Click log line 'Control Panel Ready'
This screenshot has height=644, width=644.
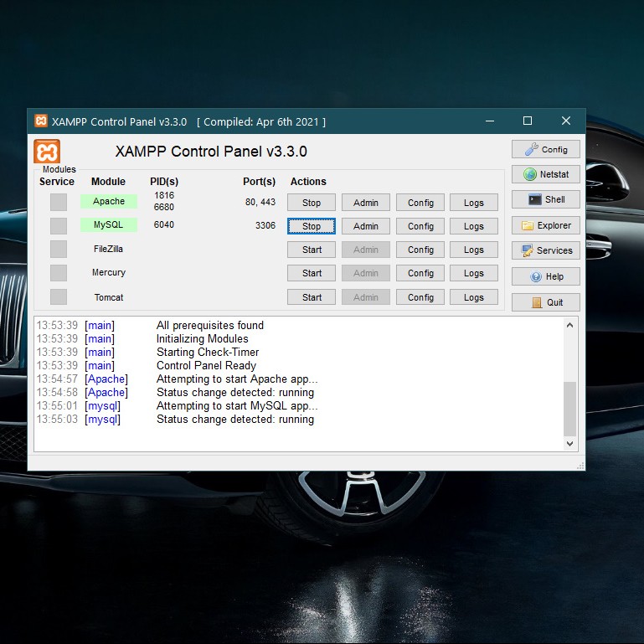coord(206,365)
